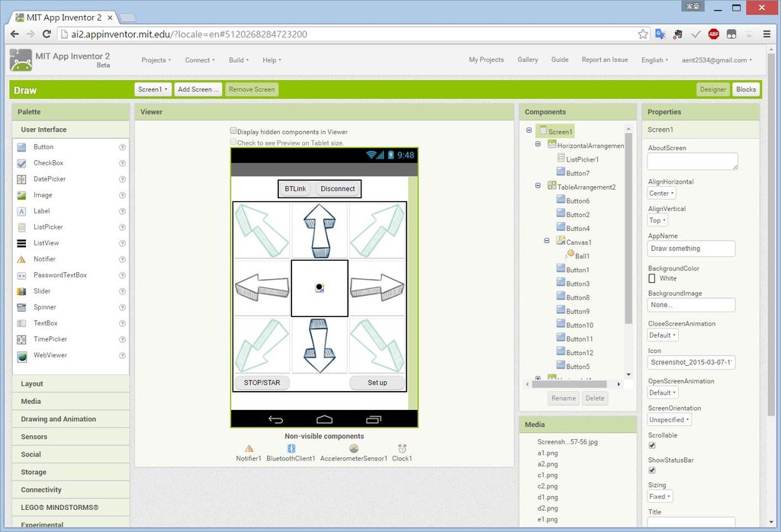Image resolution: width=781 pixels, height=532 pixels.
Task: Toggle the ShowStatusBar checkbox
Action: coord(652,470)
